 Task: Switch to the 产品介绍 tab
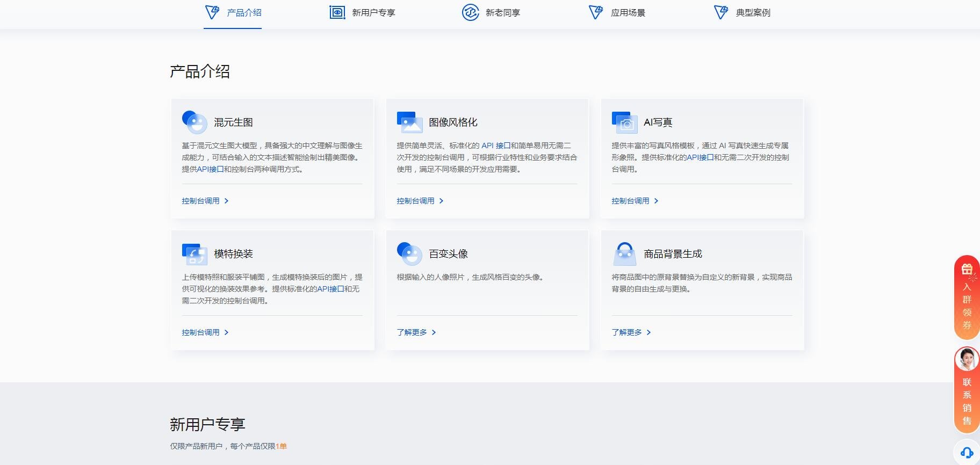(x=233, y=12)
